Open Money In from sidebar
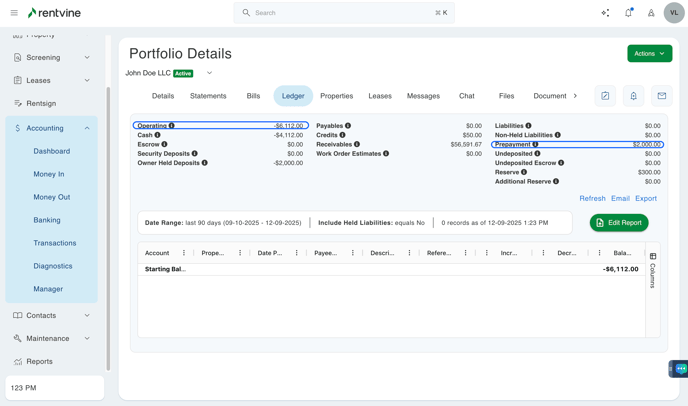688x406 pixels. coord(49,174)
